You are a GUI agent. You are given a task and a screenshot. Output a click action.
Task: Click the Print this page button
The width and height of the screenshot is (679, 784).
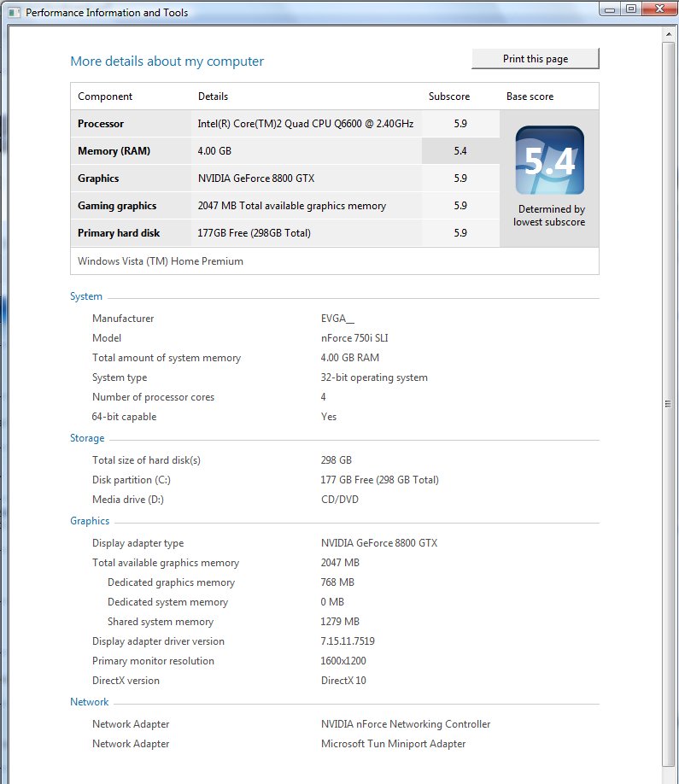coord(536,59)
